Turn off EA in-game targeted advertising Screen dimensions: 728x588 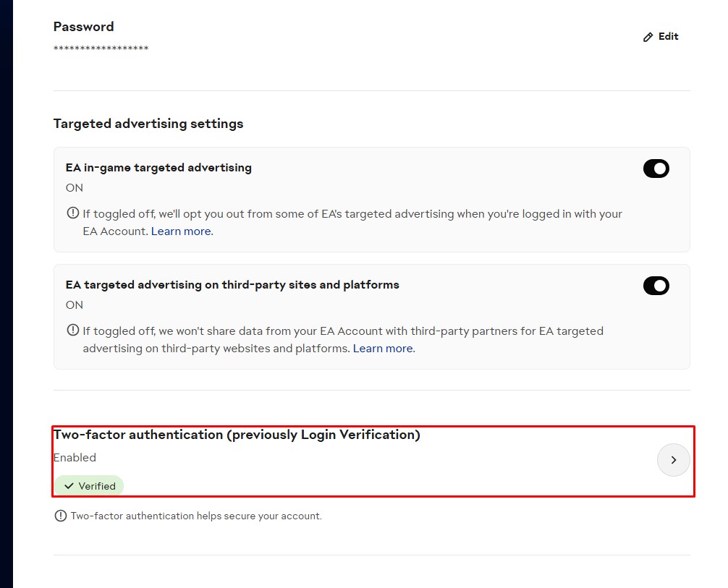click(656, 169)
